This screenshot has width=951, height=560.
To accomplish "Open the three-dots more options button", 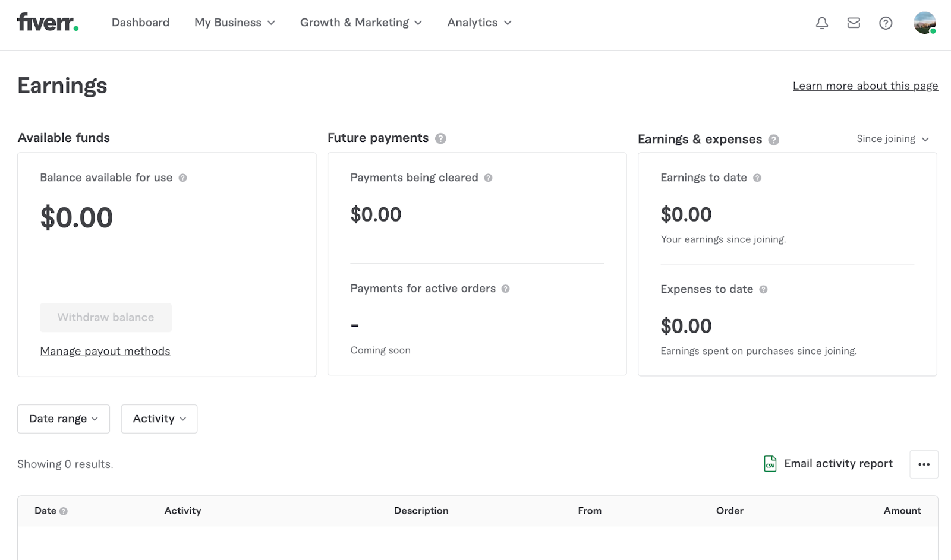I will click(x=924, y=464).
